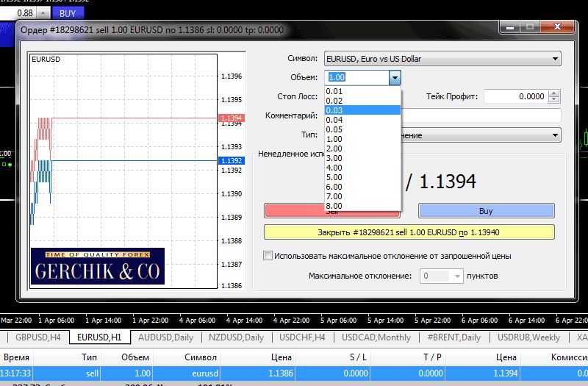Screen dimensions: 588x386
Task: Click into the Take Profit input field
Action: tap(514, 96)
